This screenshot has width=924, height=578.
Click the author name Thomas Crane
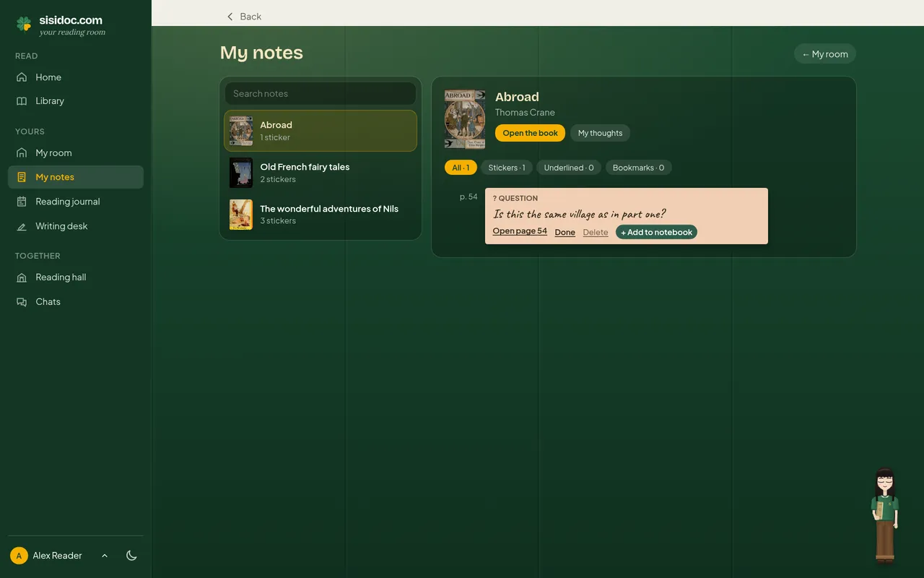pos(525,112)
